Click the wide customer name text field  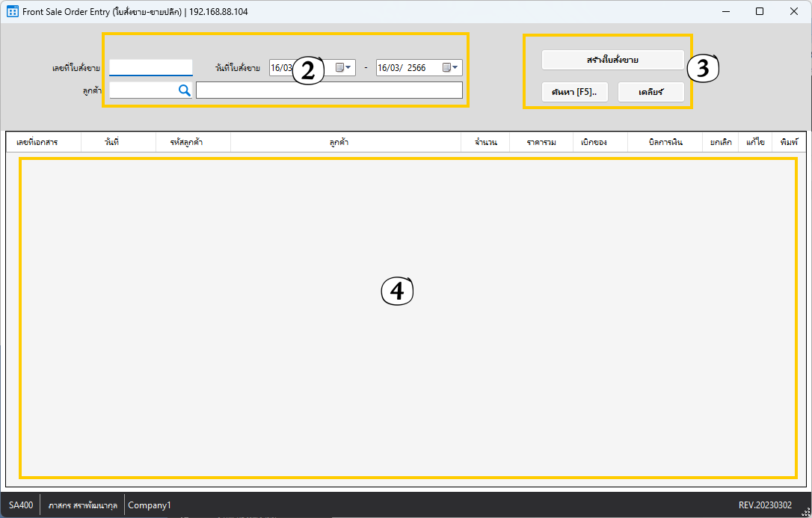[x=329, y=90]
